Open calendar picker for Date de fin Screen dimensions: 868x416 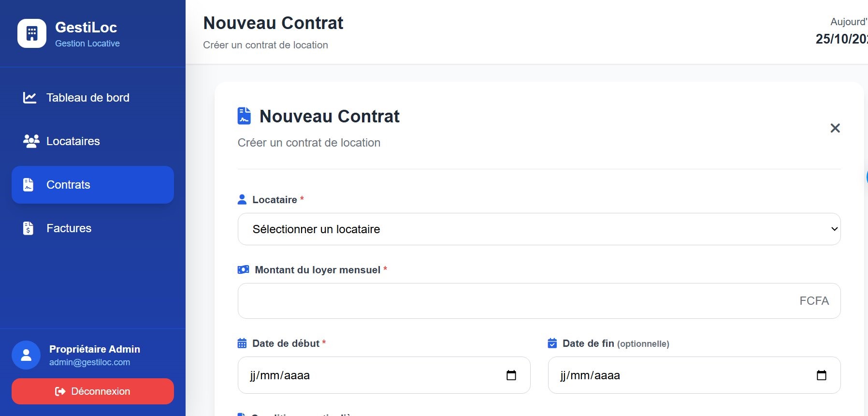coord(821,375)
